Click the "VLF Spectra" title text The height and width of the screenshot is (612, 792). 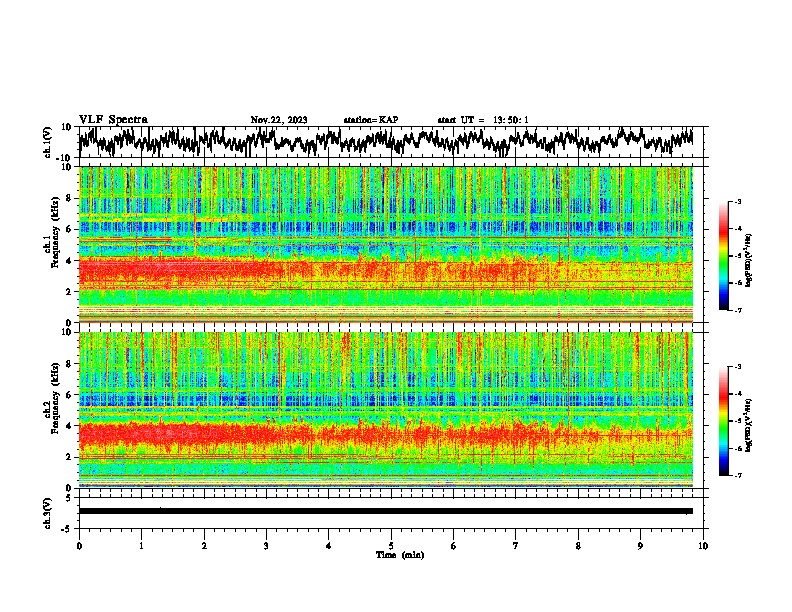coord(113,120)
